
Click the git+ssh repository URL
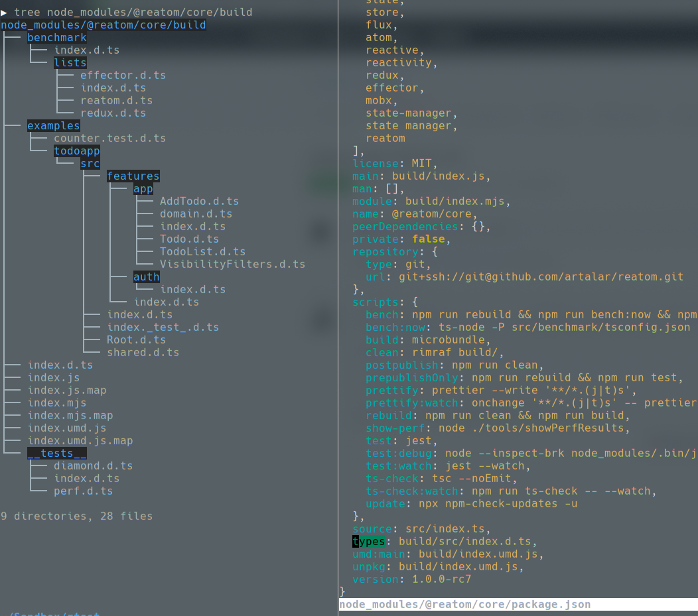(541, 277)
